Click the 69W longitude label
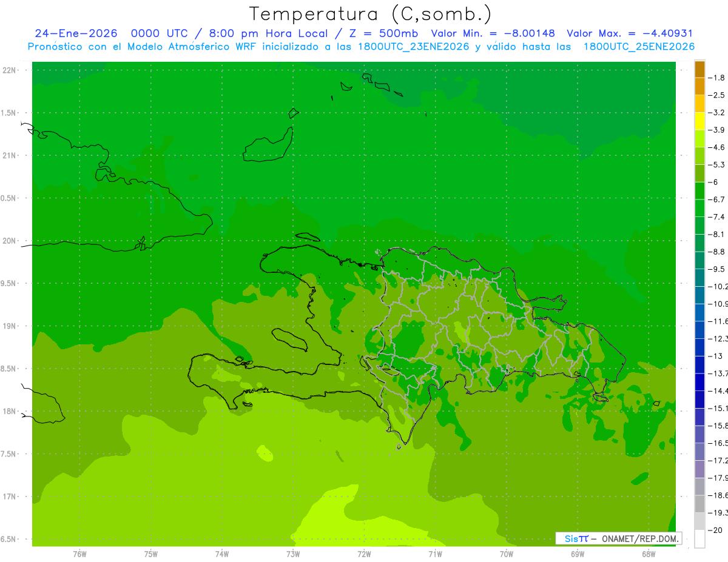Screen dimensions: 728x562 pos(578,554)
